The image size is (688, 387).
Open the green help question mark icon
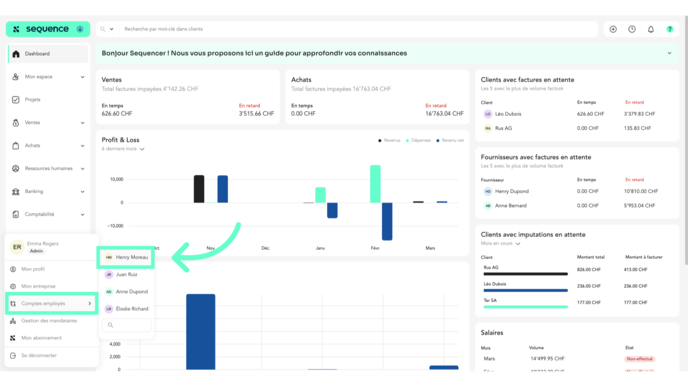[x=670, y=29]
